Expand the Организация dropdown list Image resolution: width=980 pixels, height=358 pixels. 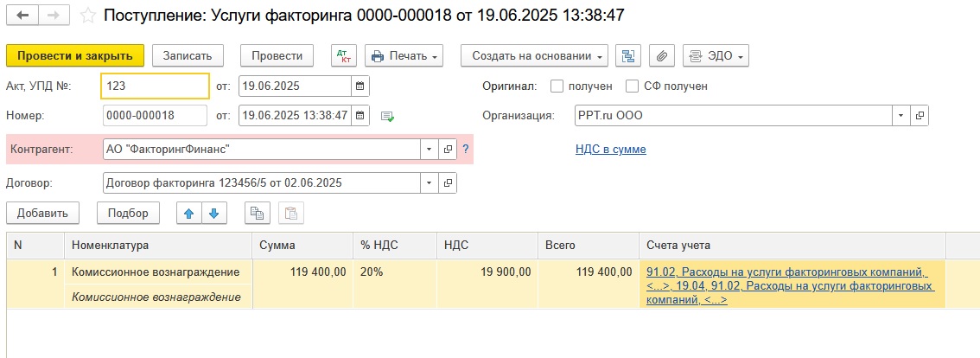click(x=901, y=115)
